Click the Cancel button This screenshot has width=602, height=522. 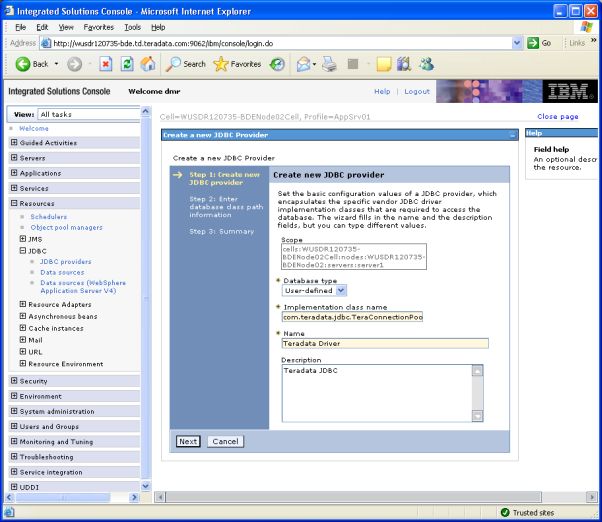[225, 441]
